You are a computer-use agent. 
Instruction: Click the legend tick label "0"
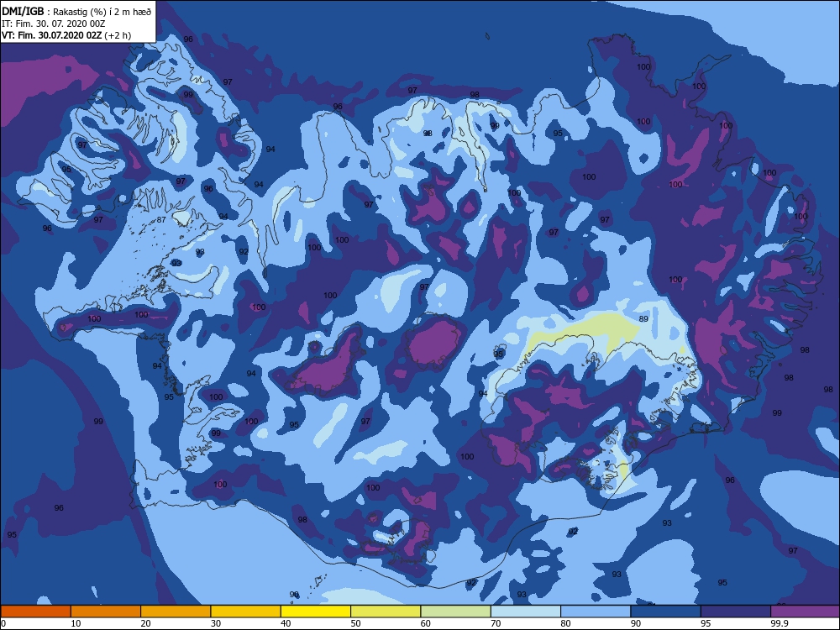[3, 623]
